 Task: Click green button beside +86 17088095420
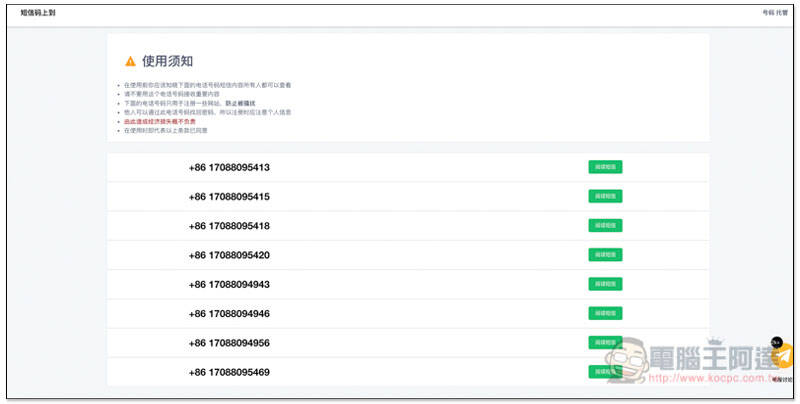[x=605, y=254]
